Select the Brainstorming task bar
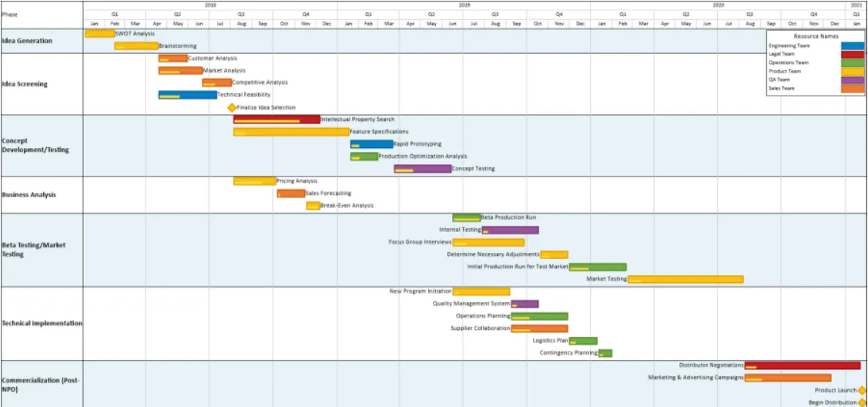The image size is (868, 407). (x=136, y=46)
